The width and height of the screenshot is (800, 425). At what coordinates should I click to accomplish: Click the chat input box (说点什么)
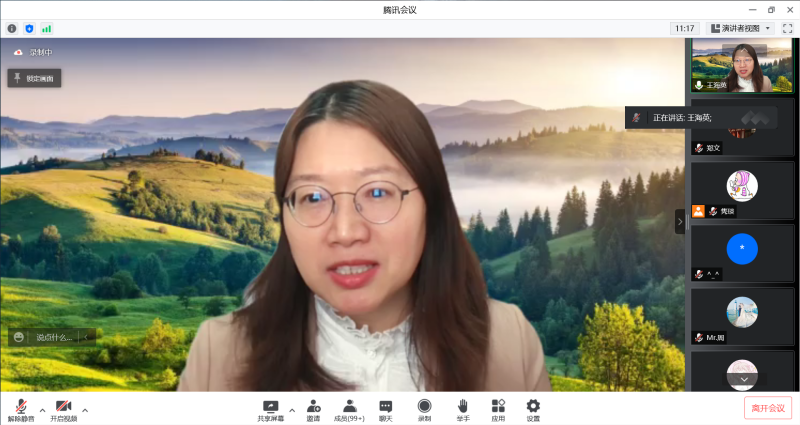[x=54, y=337]
